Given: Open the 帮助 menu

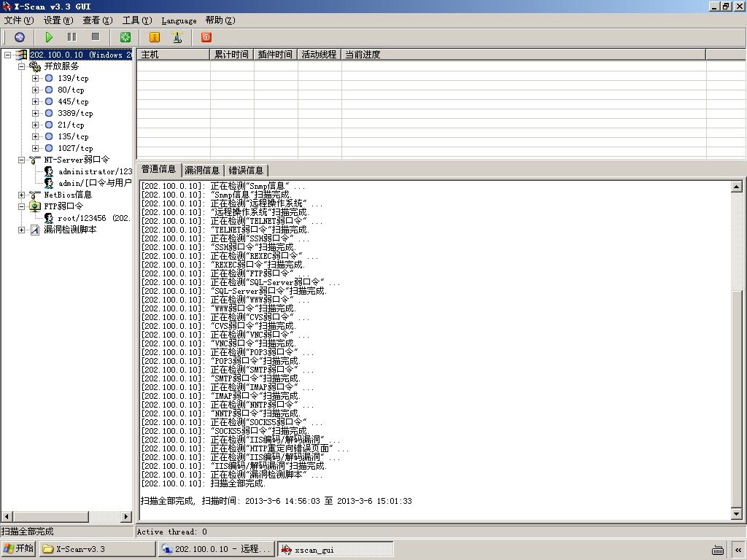Looking at the screenshot, I should point(220,20).
